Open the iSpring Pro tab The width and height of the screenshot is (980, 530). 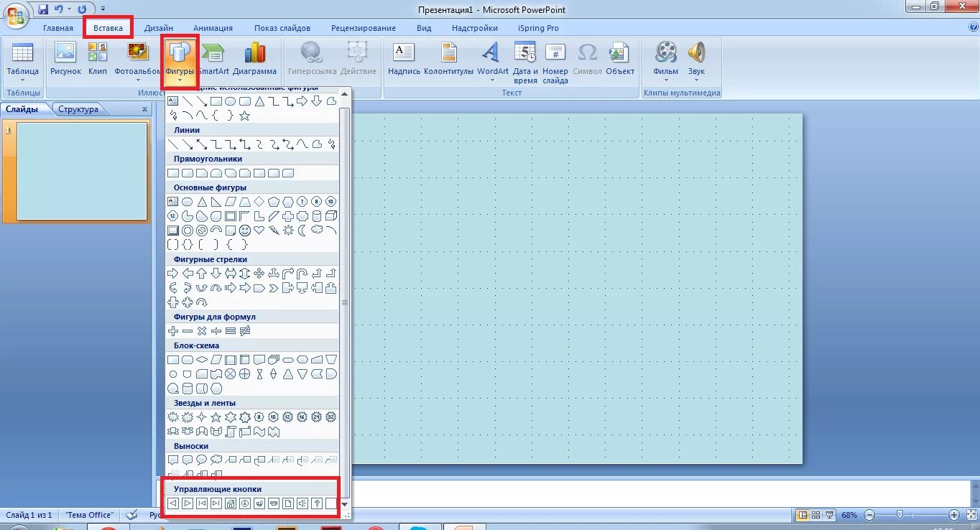coord(538,28)
